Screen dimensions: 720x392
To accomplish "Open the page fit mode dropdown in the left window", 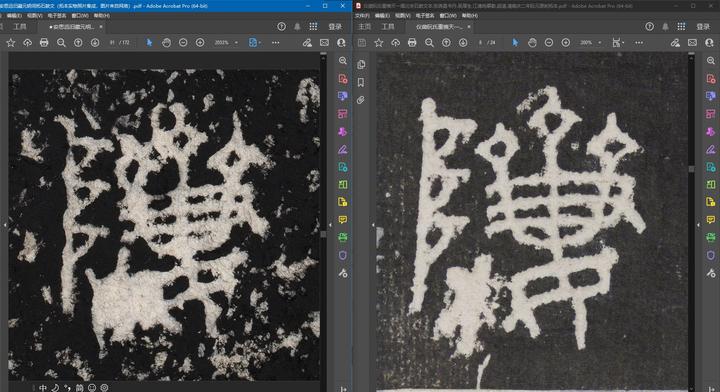I will (254, 43).
